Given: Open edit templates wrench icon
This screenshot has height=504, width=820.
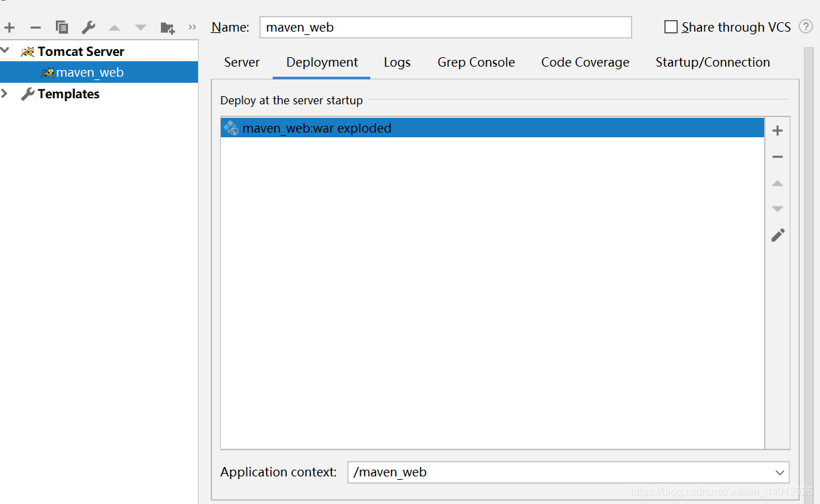Looking at the screenshot, I should [x=88, y=28].
